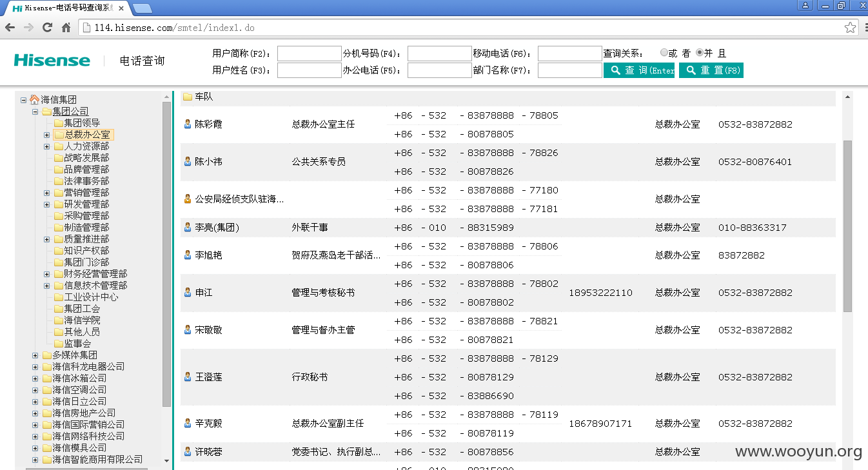Viewport: 868px width, 470px height.
Task: Expand the 多媒体集团 tree node
Action: click(35, 355)
